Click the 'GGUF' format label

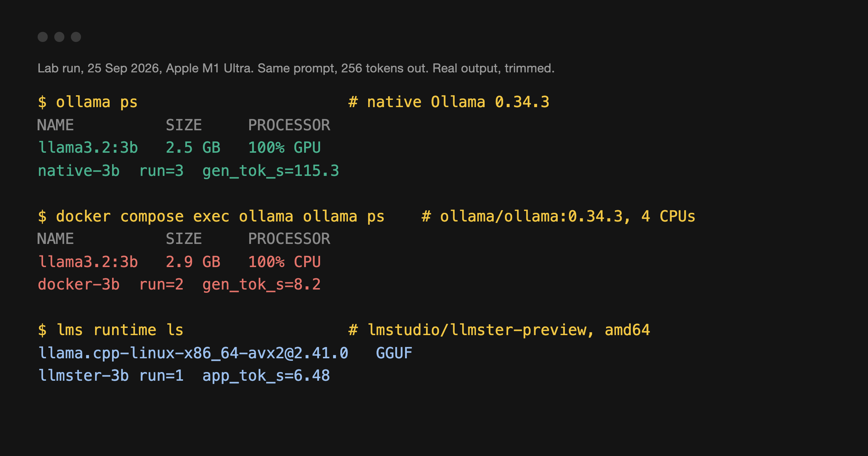click(394, 353)
